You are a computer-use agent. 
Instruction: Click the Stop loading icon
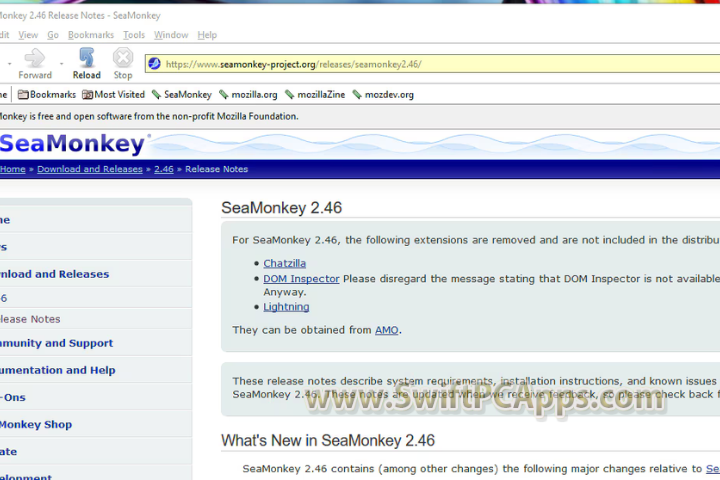tap(123, 58)
